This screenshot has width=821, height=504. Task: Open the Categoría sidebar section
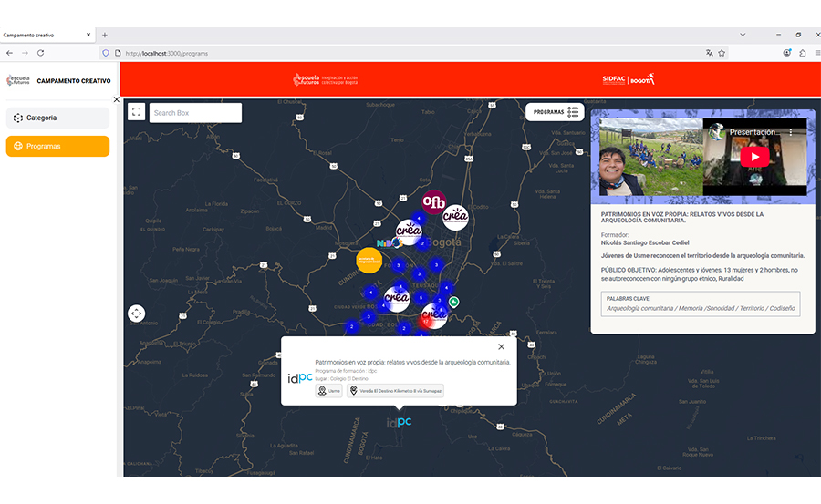(57, 118)
